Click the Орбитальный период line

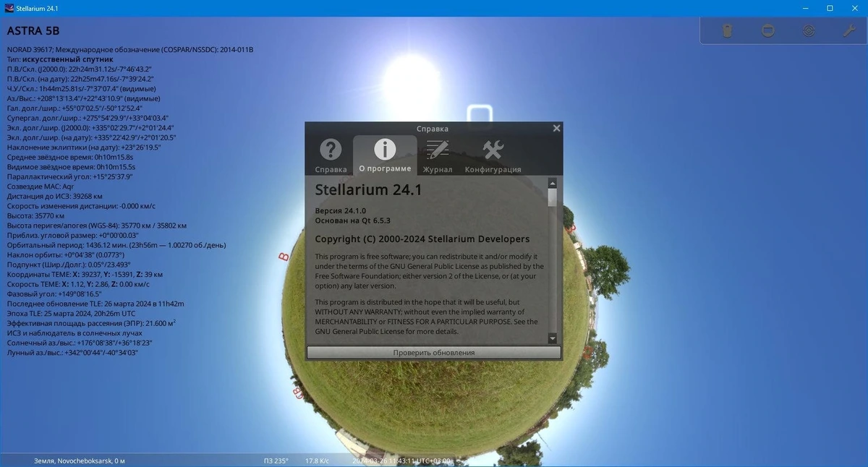(x=116, y=245)
